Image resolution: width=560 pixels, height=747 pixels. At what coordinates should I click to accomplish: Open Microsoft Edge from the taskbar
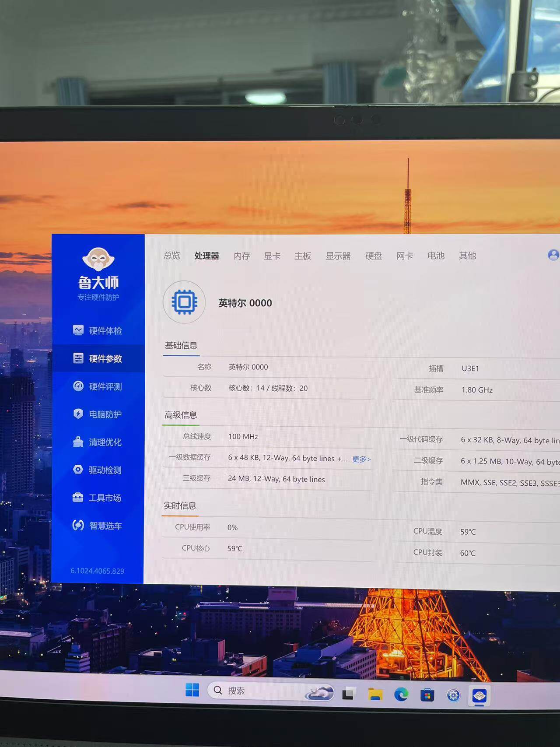[401, 694]
